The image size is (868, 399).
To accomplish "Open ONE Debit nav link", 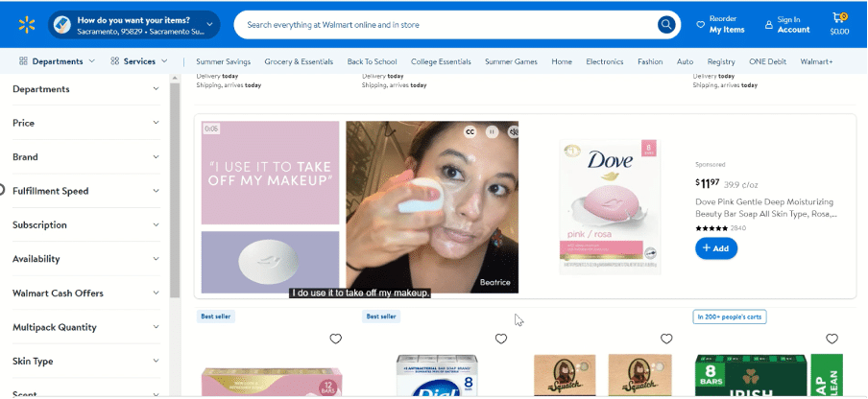I will pos(768,62).
